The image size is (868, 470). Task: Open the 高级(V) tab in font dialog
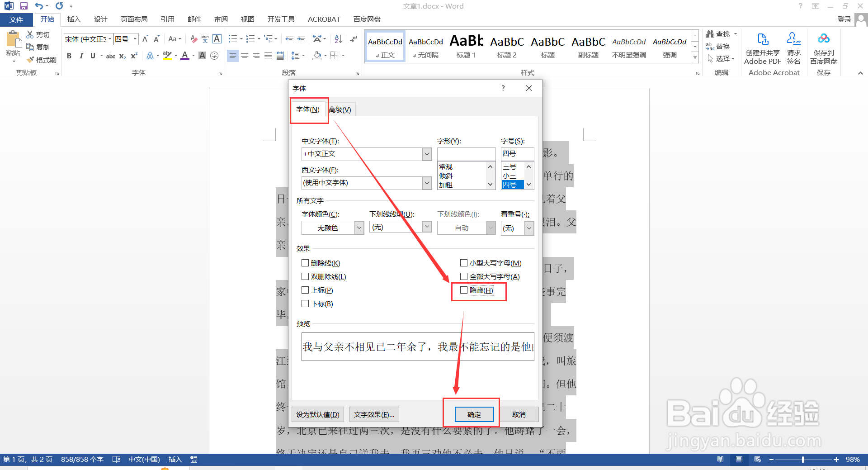[x=340, y=109]
